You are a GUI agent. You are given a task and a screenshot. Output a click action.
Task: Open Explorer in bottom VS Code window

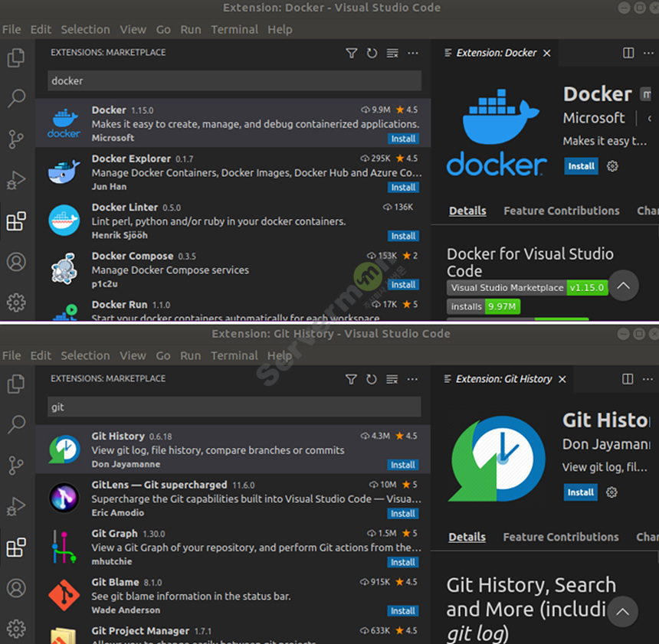16,384
